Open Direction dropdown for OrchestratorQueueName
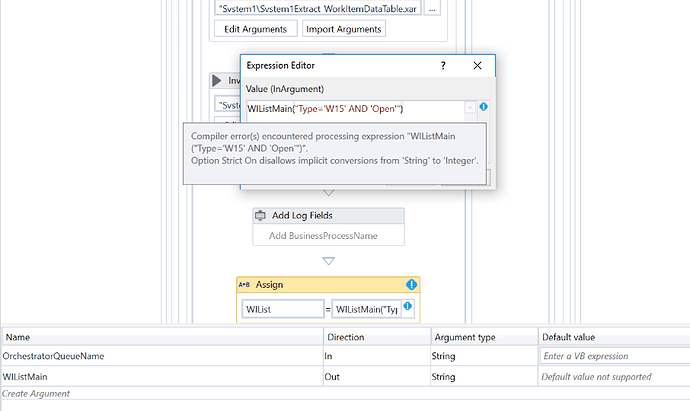This screenshot has height=411, width=690. 377,356
